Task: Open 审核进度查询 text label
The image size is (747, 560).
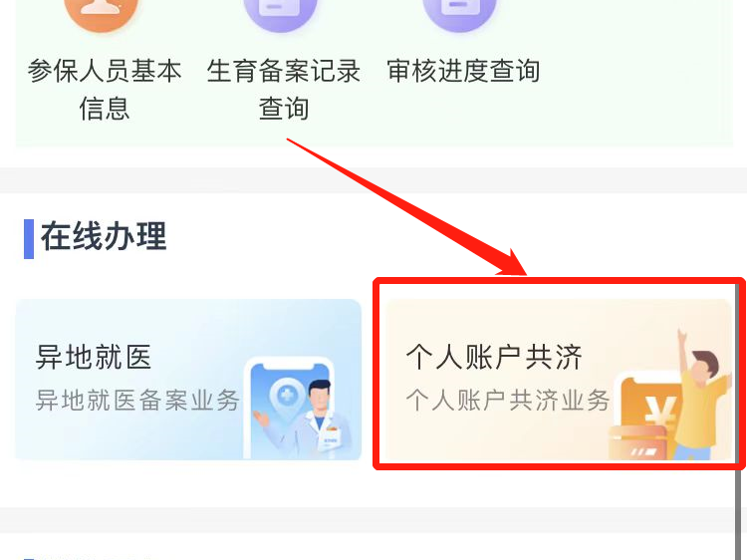Action: pyautogui.click(x=463, y=71)
